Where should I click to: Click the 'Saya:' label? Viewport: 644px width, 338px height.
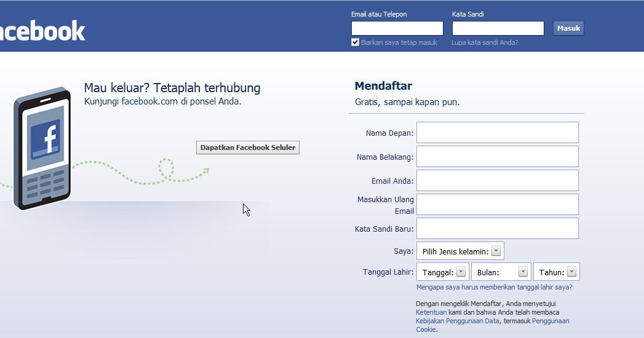point(403,251)
